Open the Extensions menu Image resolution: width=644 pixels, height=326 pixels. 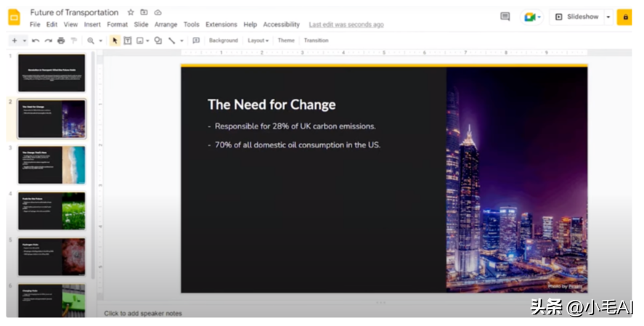point(221,25)
